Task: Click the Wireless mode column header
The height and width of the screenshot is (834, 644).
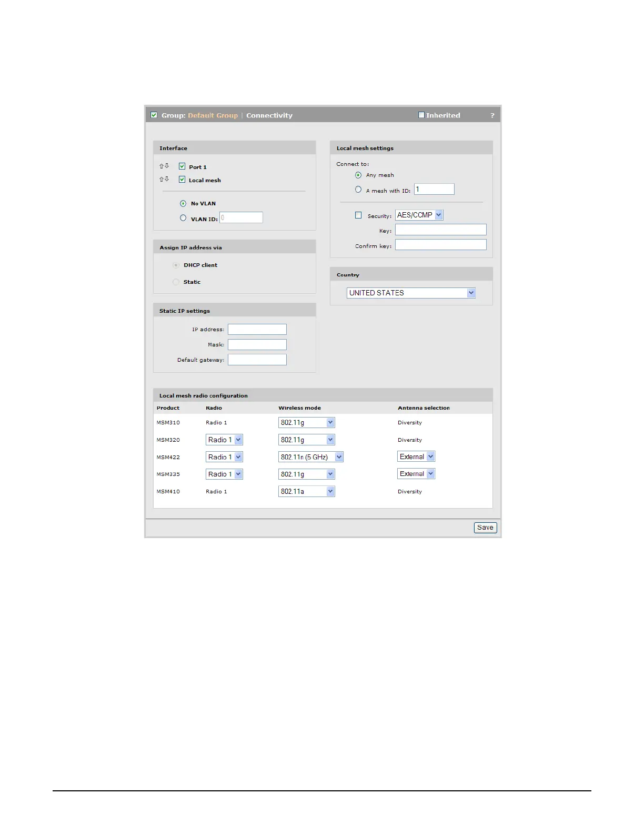Action: coord(299,408)
